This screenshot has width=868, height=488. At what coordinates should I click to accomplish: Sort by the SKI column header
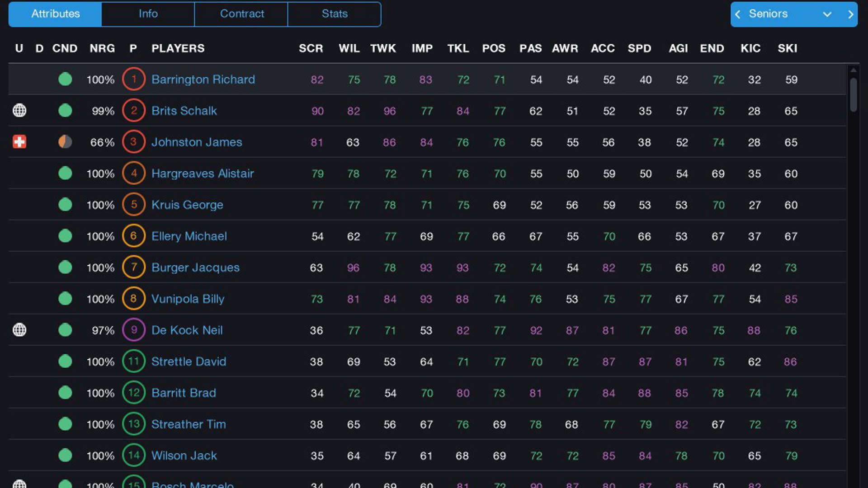787,48
